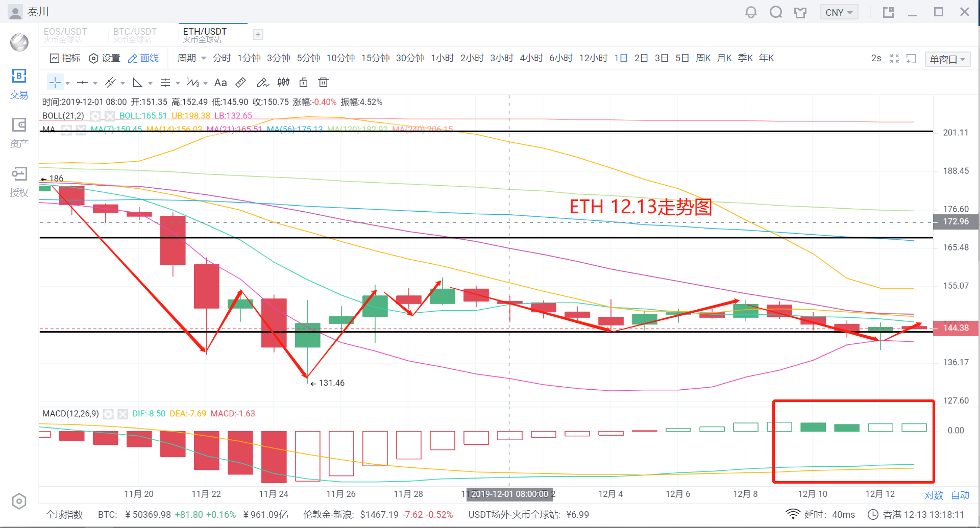This screenshot has width=980, height=528.
Task: Click the lock drawings icon
Action: click(x=304, y=82)
